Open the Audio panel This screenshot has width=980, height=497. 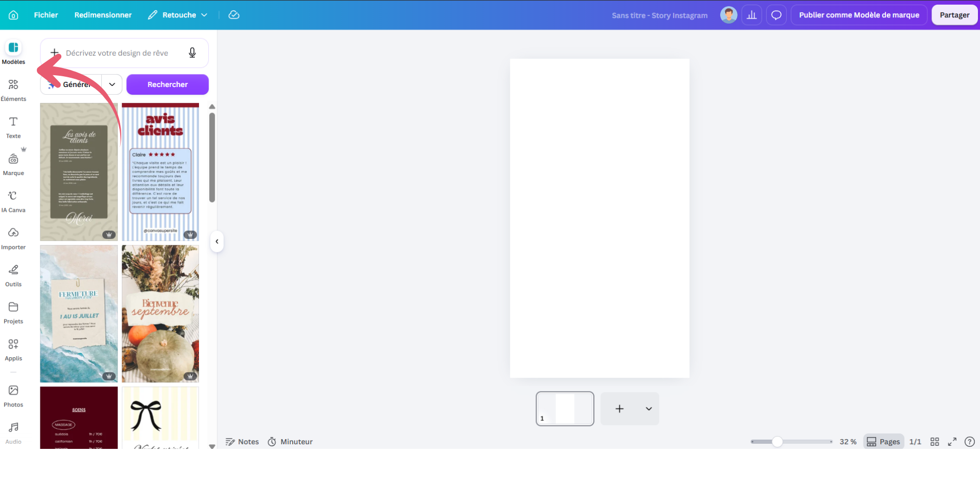pos(13,433)
